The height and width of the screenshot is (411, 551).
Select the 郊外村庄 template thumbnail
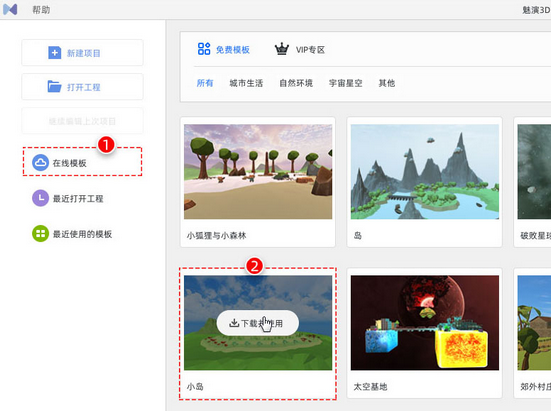tap(534, 323)
